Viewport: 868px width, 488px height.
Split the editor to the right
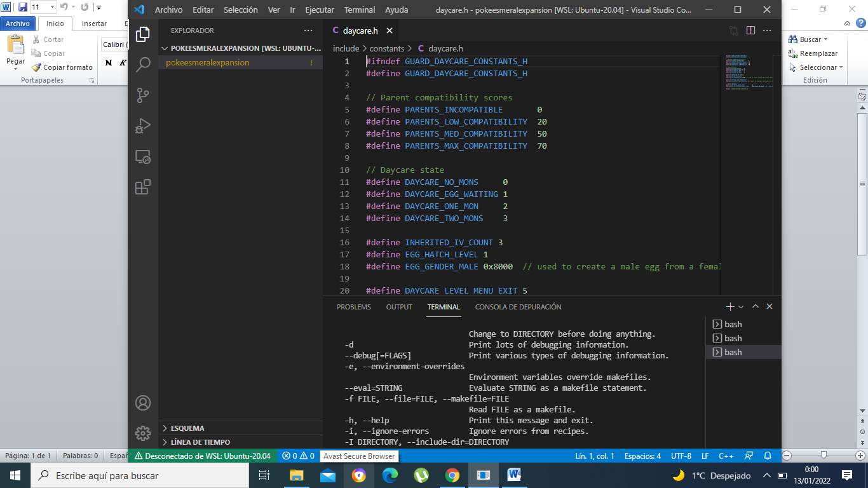[750, 30]
